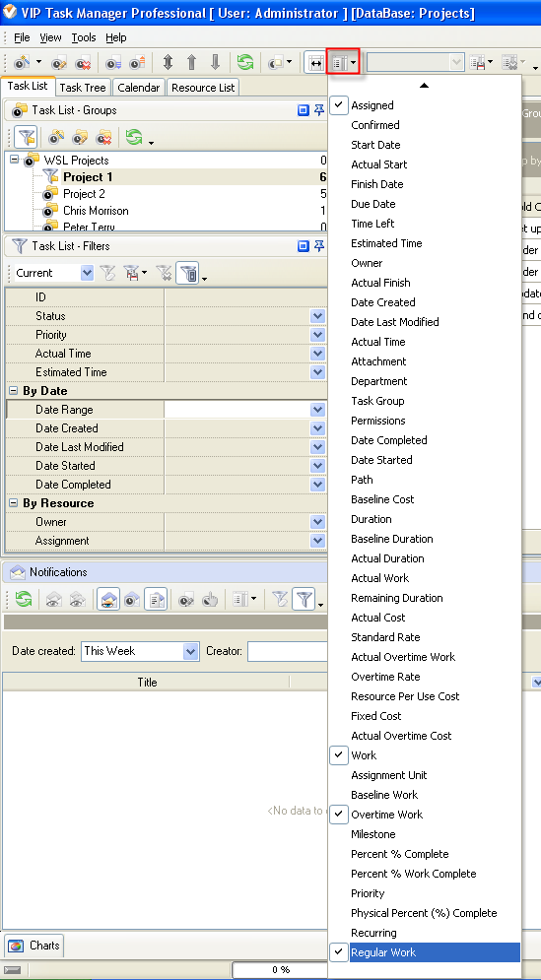Image resolution: width=541 pixels, height=980 pixels.
Task: Click the highlighted funnel-with-trash icon in Filters toolbar
Action: point(186,273)
